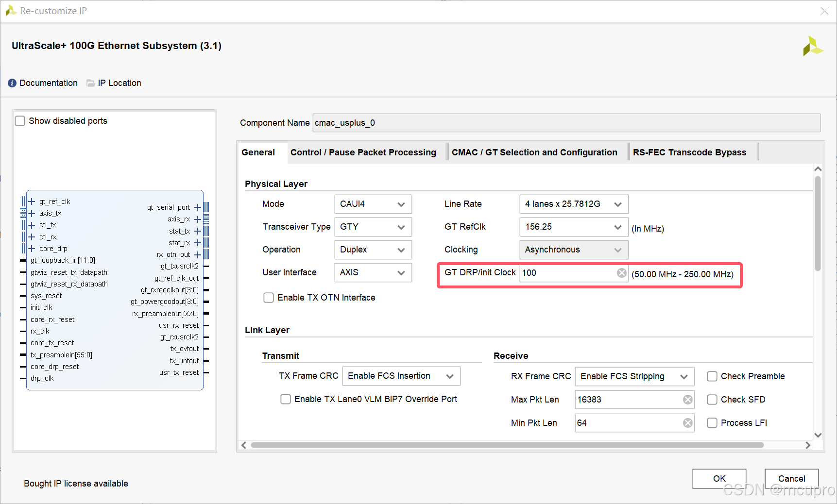
Task: Open the RS-FEC Transcode Bypass tab
Action: (x=689, y=152)
